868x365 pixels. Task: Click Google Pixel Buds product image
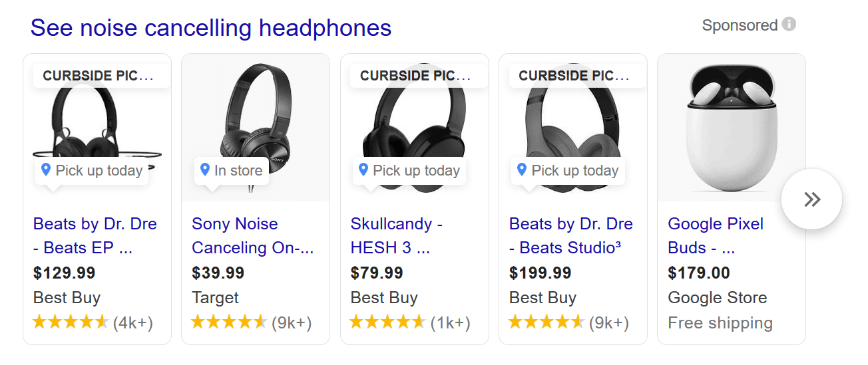731,128
